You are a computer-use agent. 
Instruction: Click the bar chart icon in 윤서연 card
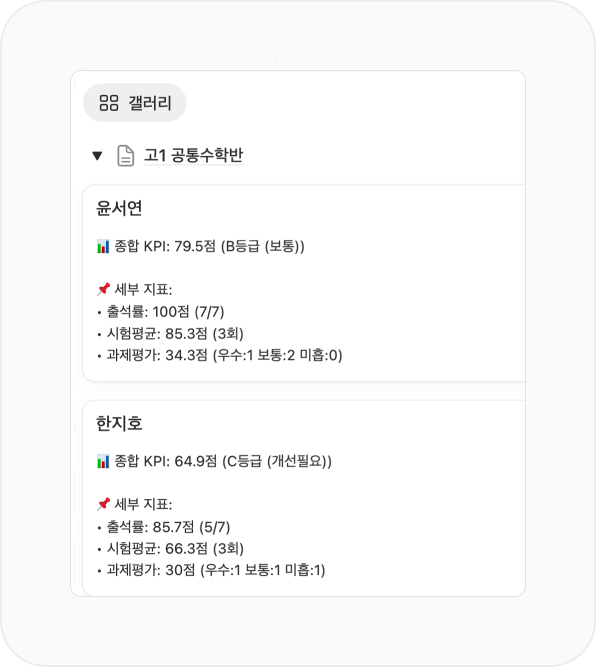click(x=103, y=246)
